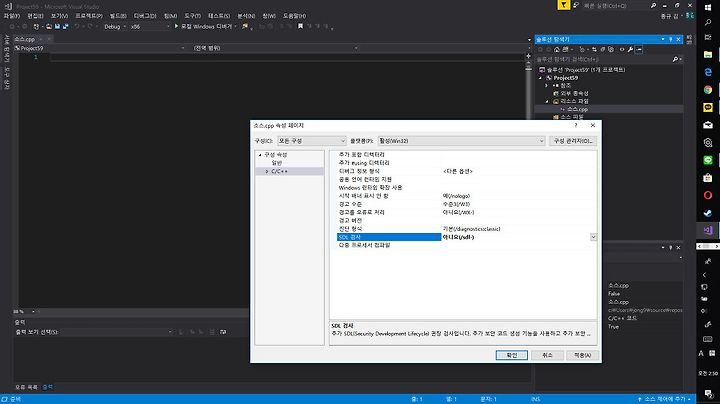Expand the 참조 node in Solution Explorer
This screenshot has height=404, width=720.
point(546,86)
